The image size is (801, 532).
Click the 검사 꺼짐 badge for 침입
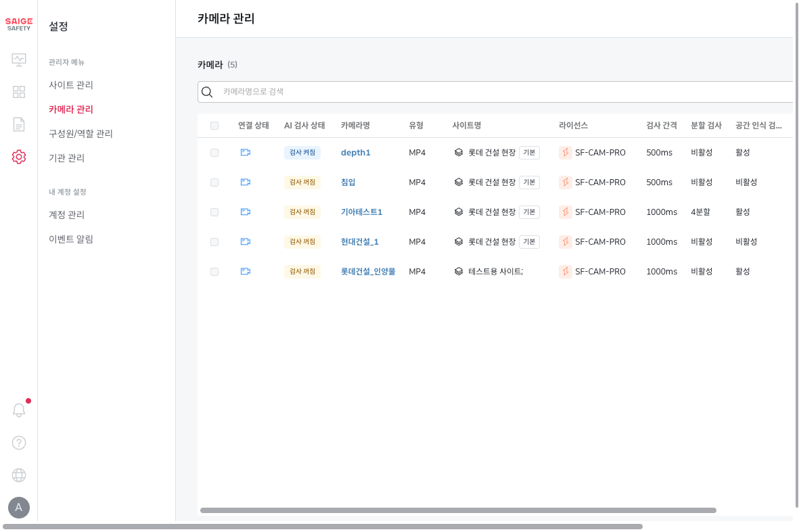click(x=302, y=182)
